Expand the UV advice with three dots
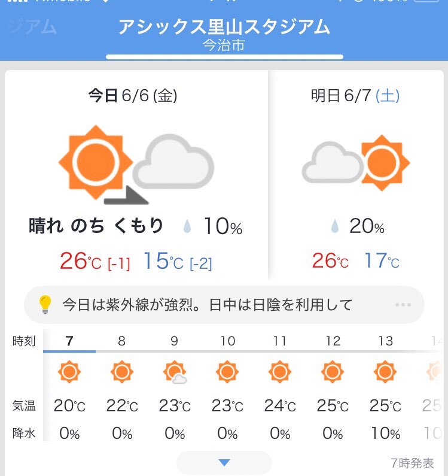Viewport: 448px width, 476px height. pos(403,305)
